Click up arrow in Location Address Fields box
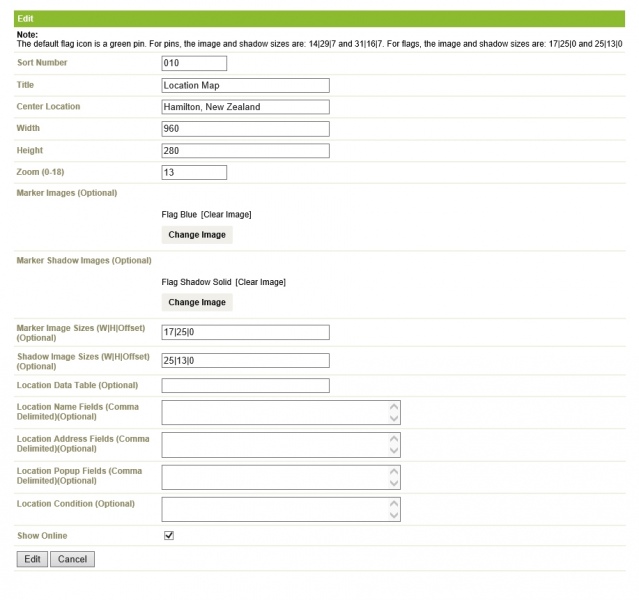The width and height of the screenshot is (639, 600). [394, 439]
